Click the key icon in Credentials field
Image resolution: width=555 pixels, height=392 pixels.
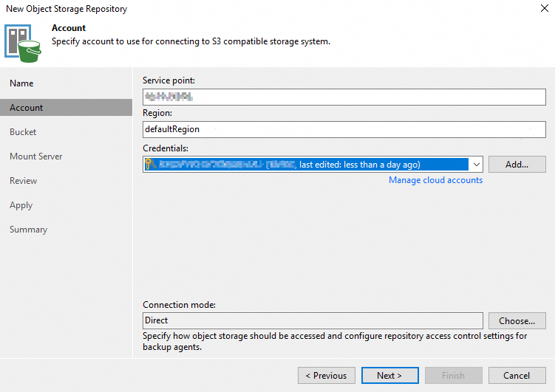coord(150,165)
